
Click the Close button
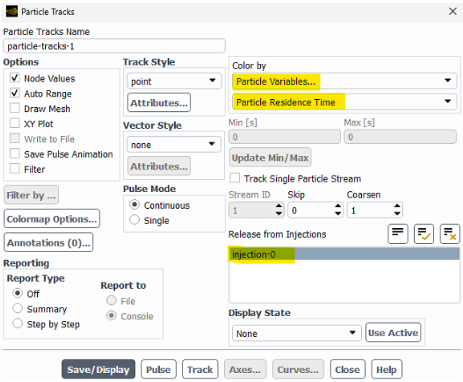point(347,369)
